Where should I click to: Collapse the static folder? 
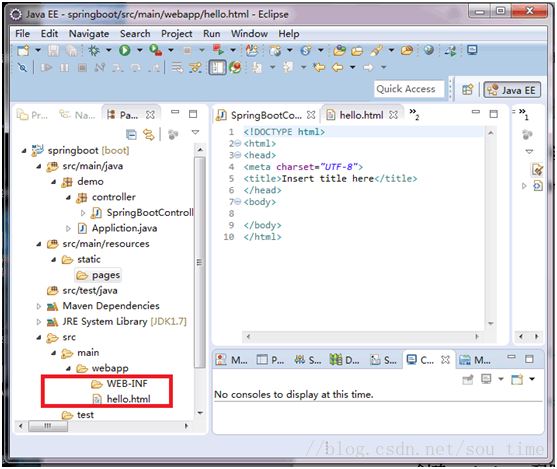pyautogui.click(x=53, y=260)
